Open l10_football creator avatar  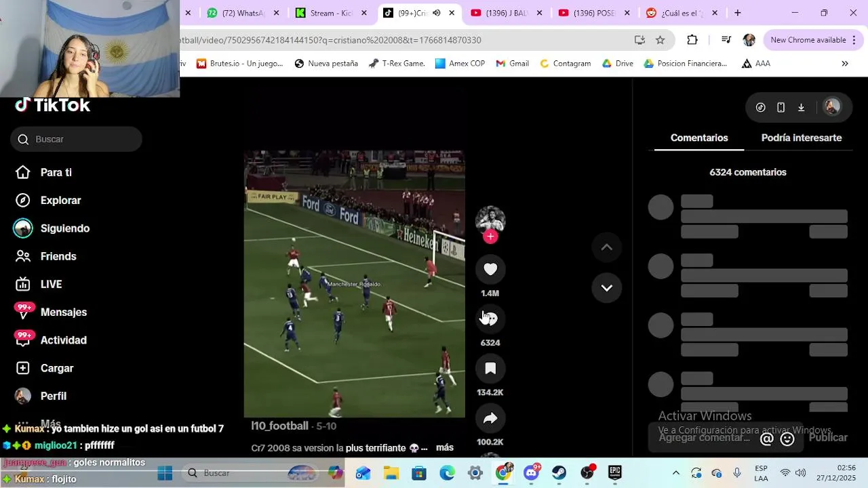[490, 220]
